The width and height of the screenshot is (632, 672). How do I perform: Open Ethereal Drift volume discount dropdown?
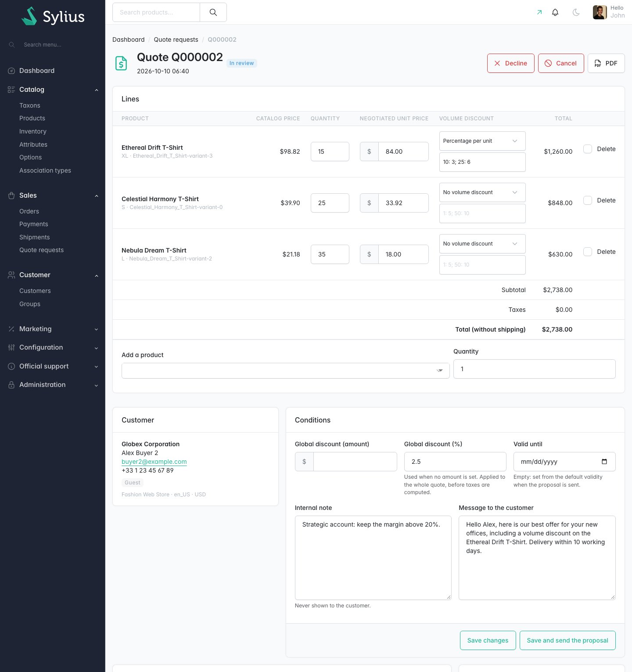click(482, 141)
